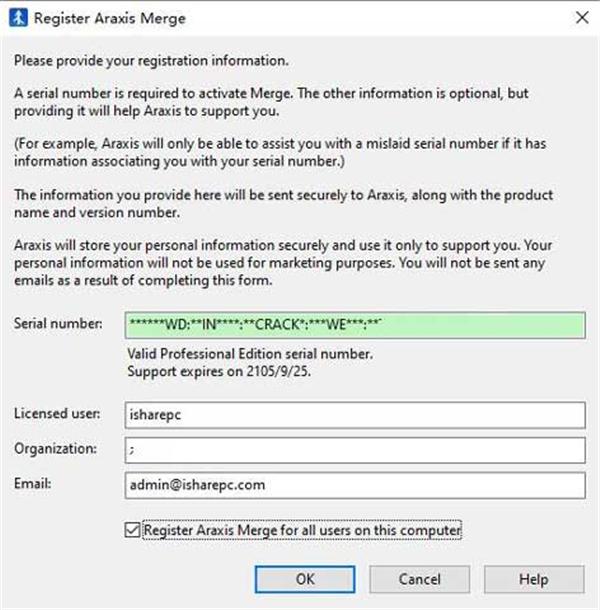
Task: Untick the register for all users checkbox
Action: pyautogui.click(x=132, y=530)
